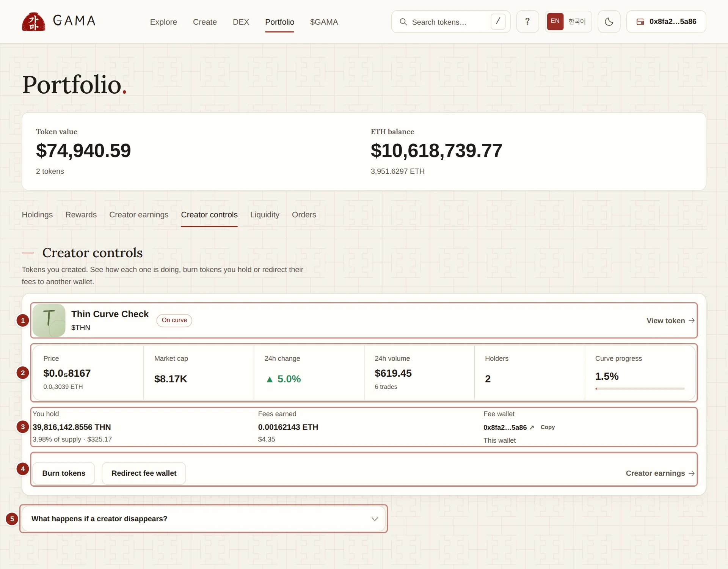Follow the View token link
728x569 pixels.
pyautogui.click(x=670, y=321)
